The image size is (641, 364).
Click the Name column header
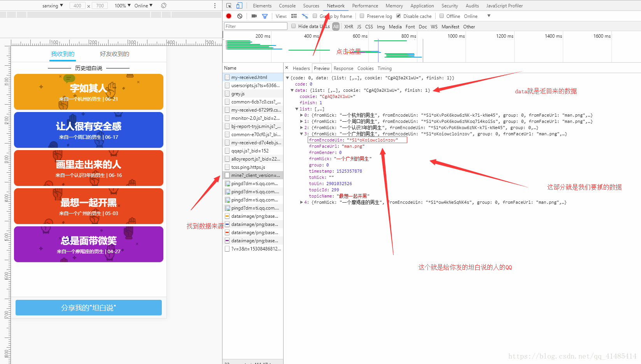tap(253, 68)
